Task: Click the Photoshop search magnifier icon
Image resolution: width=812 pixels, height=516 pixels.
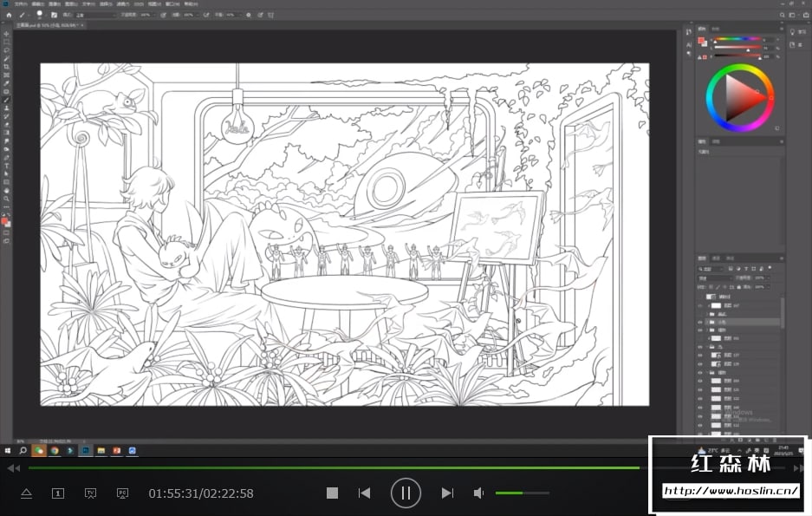Action: click(x=782, y=15)
